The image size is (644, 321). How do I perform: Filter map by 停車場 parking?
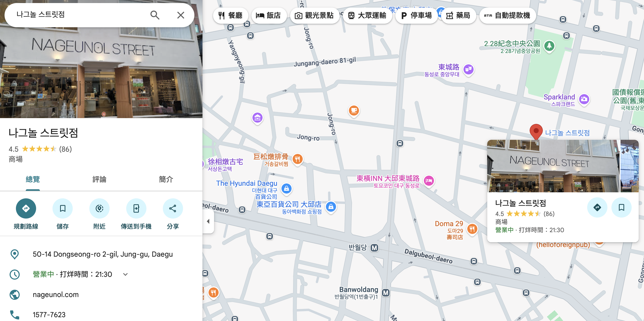(417, 16)
